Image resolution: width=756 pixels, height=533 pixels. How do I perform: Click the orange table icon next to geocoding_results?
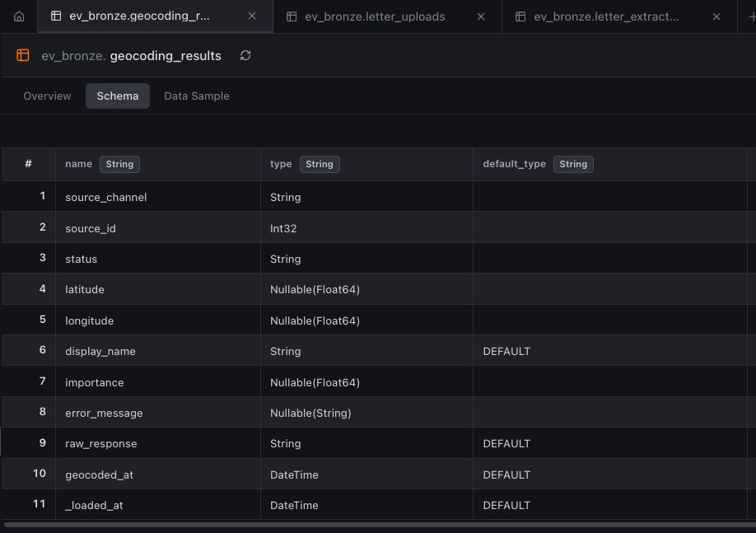[x=22, y=55]
